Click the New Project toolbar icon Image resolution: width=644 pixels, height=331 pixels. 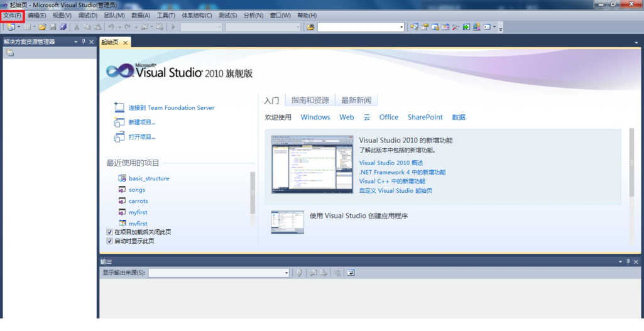11,27
